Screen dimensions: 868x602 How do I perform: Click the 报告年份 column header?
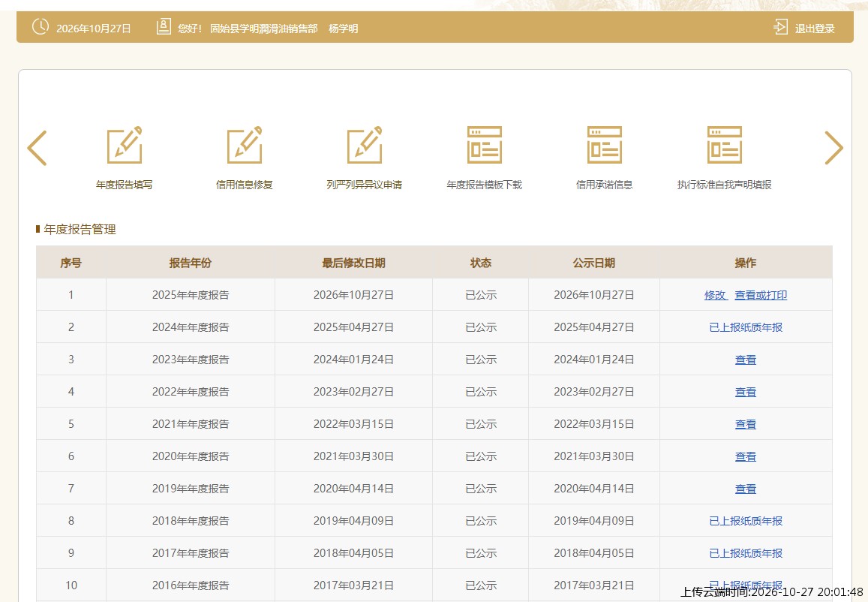tap(191, 263)
